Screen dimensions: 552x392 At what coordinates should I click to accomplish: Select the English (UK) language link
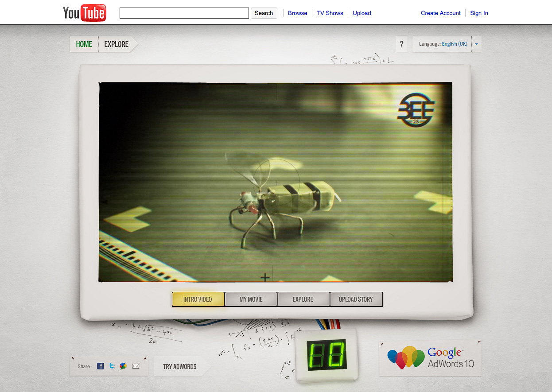click(x=455, y=44)
